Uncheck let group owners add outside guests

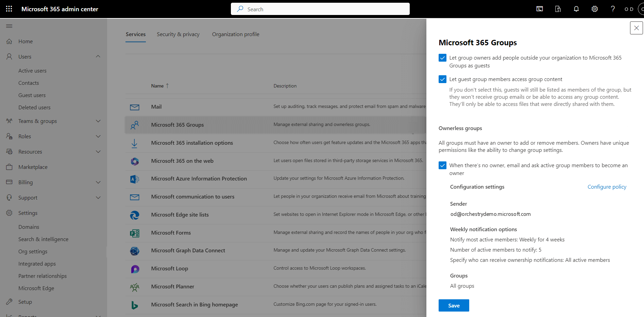[x=442, y=58]
